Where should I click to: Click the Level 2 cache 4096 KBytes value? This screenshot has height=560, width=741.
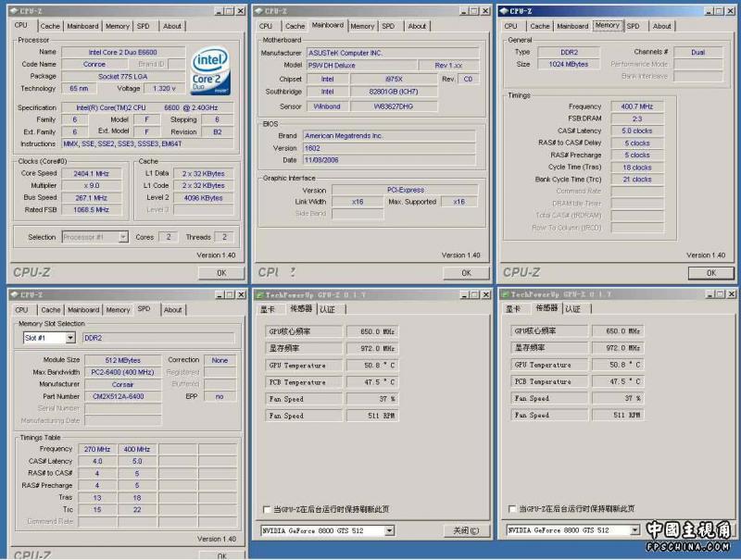pos(203,198)
